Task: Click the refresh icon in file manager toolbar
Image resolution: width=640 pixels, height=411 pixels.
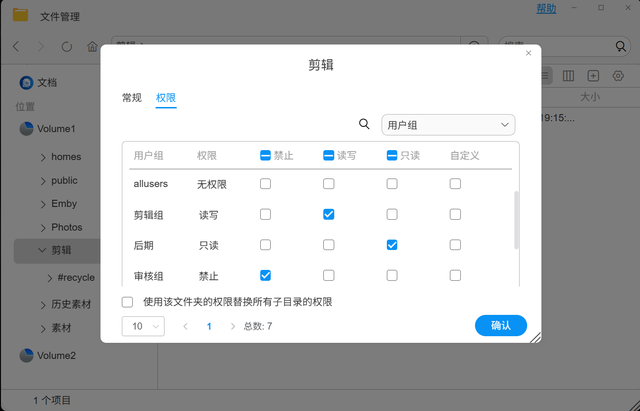Action: (x=67, y=47)
